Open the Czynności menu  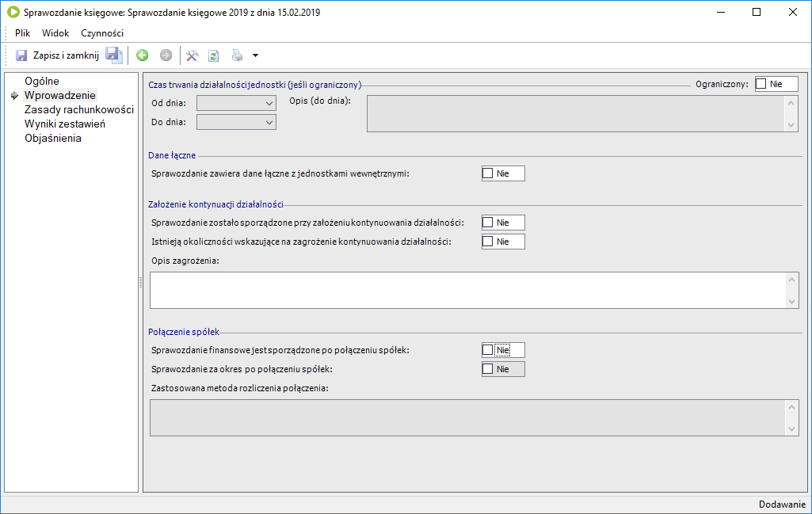pyautogui.click(x=102, y=33)
